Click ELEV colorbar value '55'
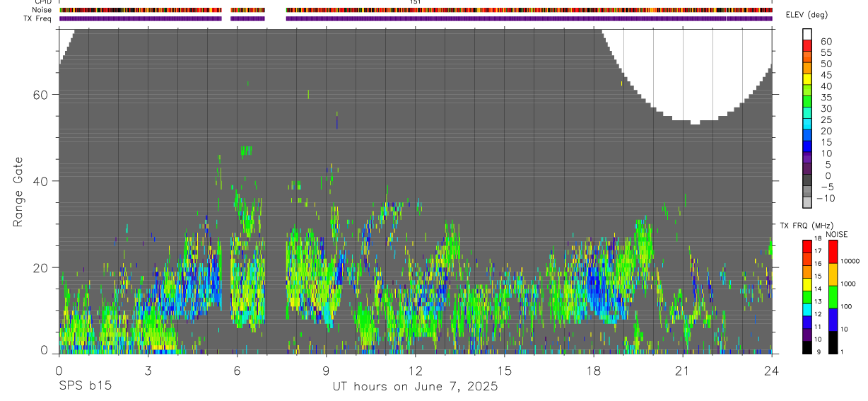The width and height of the screenshot is (868, 401). (826, 53)
